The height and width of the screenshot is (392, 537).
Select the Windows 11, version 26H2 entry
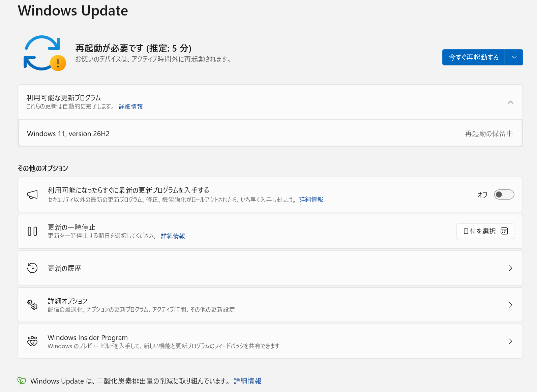click(270, 133)
